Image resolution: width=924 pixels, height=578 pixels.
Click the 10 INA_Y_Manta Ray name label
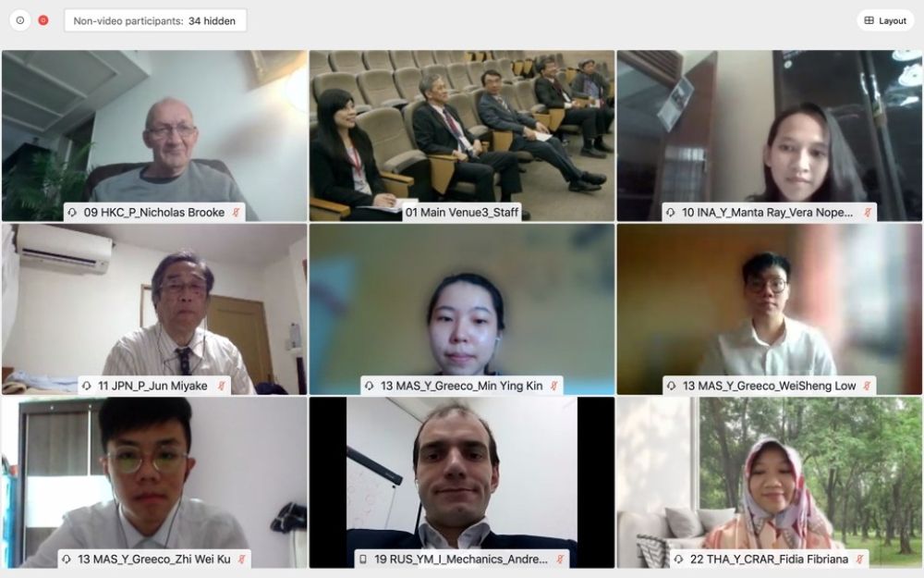coord(769,213)
